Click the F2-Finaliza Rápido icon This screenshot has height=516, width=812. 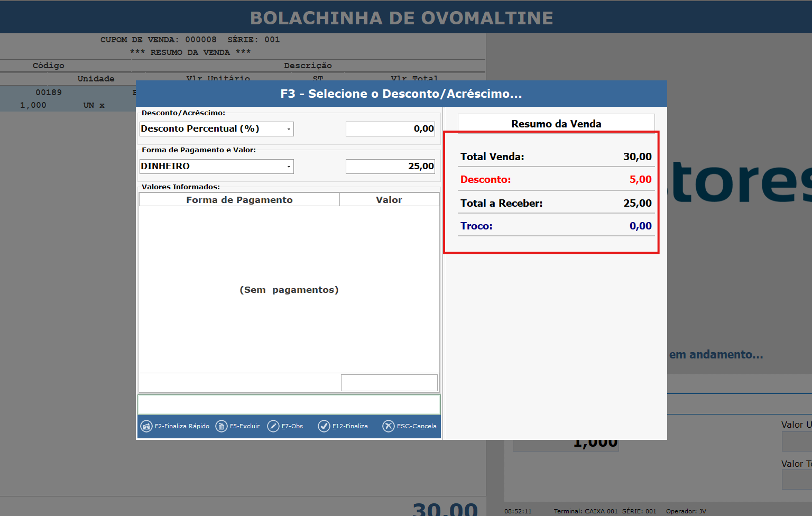pos(146,426)
